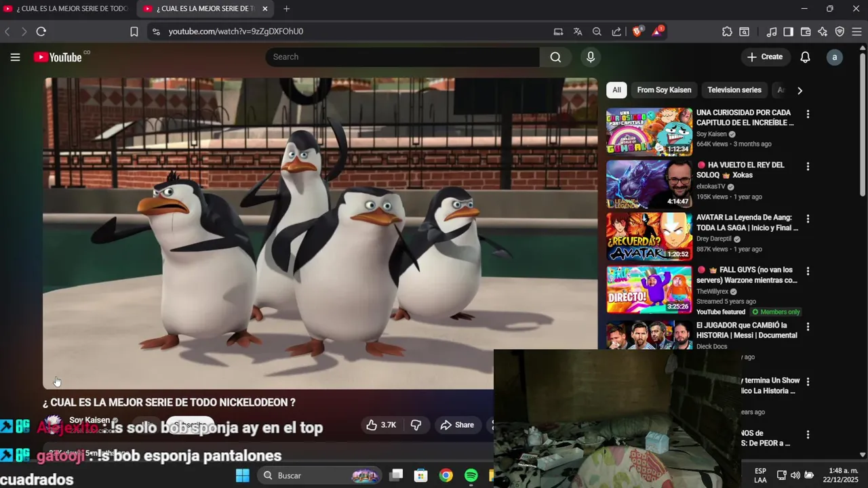
Task: Open Spotify from the taskbar
Action: click(471, 475)
